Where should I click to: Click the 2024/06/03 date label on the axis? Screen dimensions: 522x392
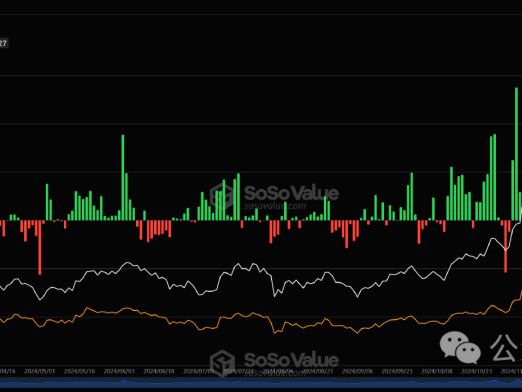(119, 371)
